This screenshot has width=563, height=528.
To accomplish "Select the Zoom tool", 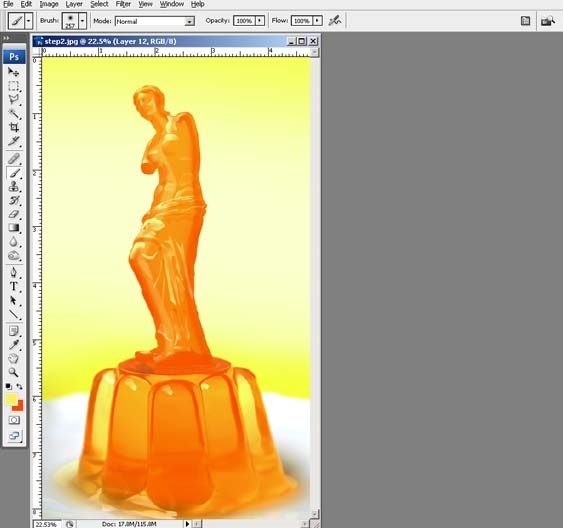I will (14, 372).
